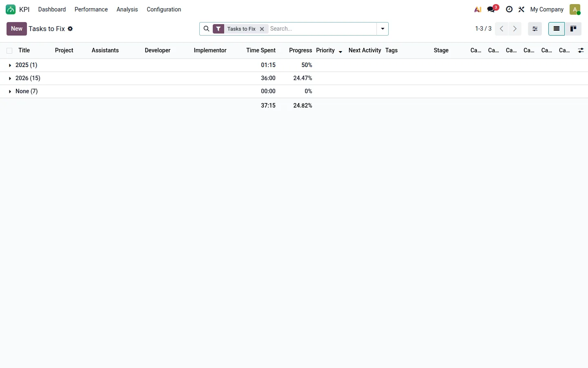
Task: Sort by the Title column
Action: 24,50
